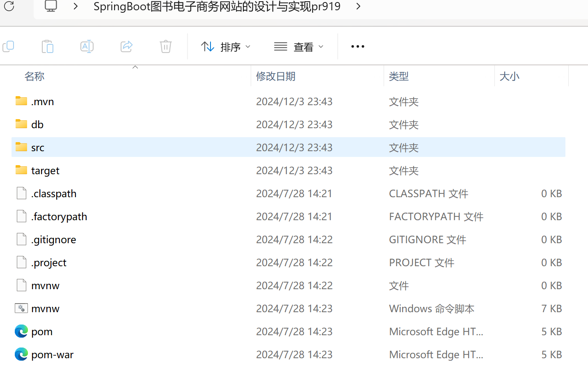The image size is (588, 389).
Task: Click the pom-war file name
Action: tap(53, 355)
